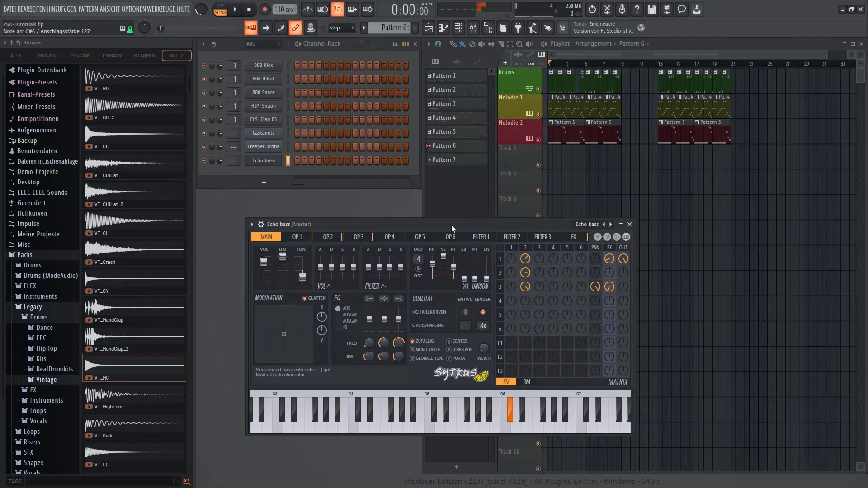Image resolution: width=868 pixels, height=488 pixels.
Task: Click the Creeper Drone channel button
Action: click(264, 147)
